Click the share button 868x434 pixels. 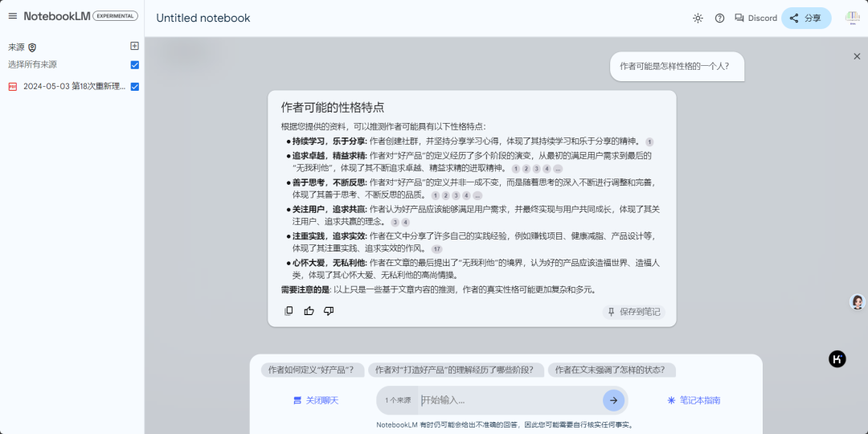[805, 18]
